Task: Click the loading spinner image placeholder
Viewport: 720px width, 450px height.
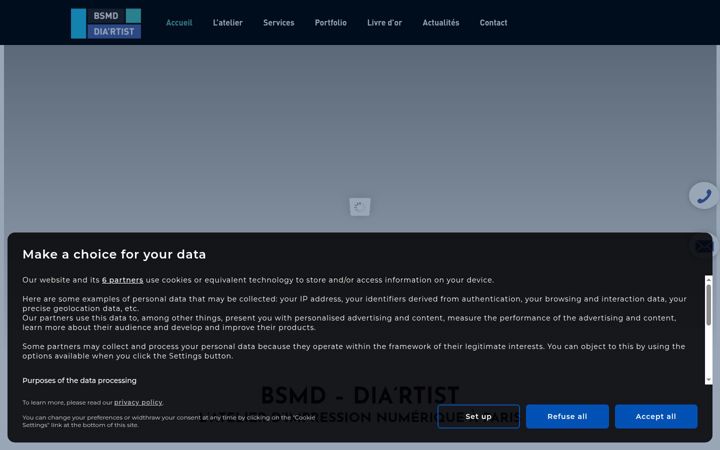Action: point(360,207)
